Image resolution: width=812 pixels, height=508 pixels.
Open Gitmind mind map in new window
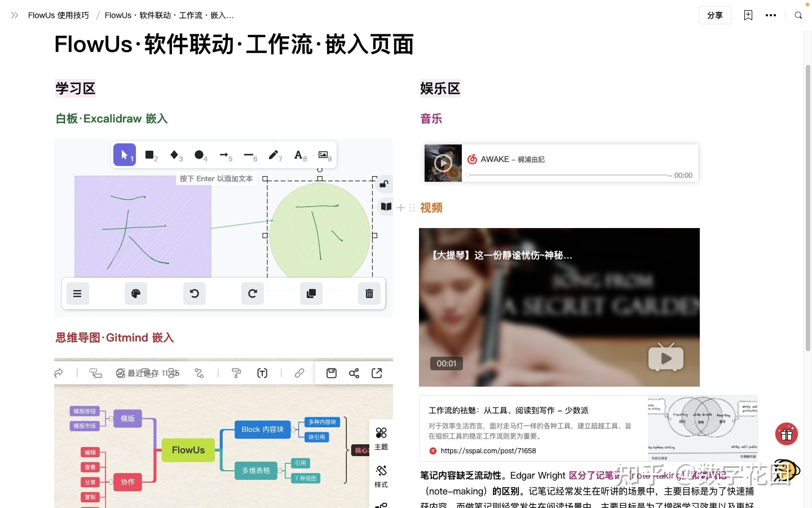[377, 373]
